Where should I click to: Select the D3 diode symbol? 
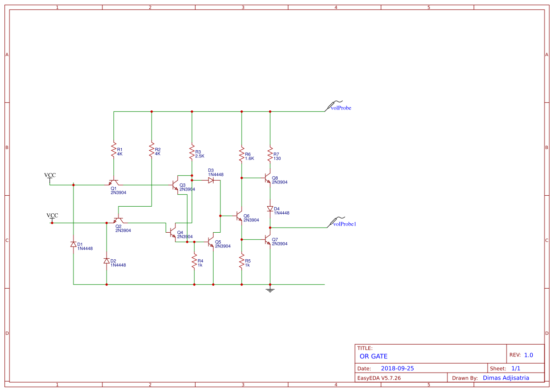coord(211,180)
